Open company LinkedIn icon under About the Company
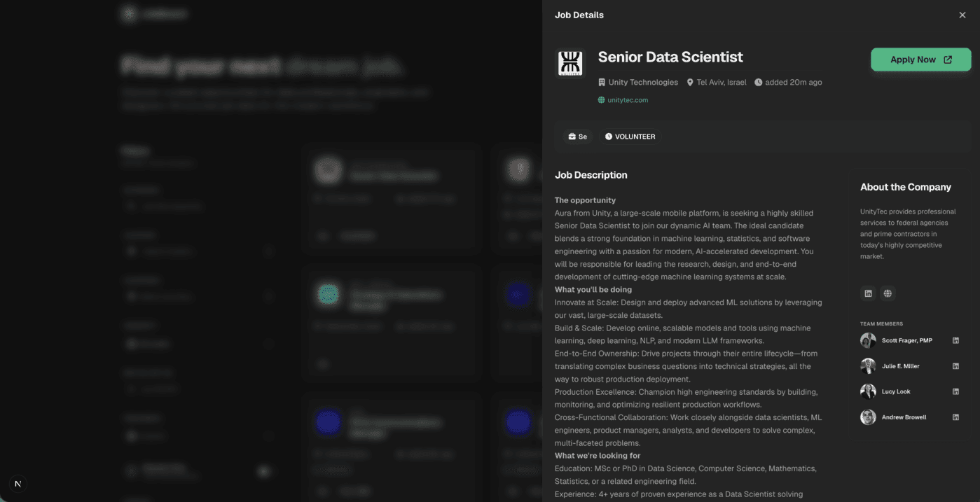 point(868,293)
